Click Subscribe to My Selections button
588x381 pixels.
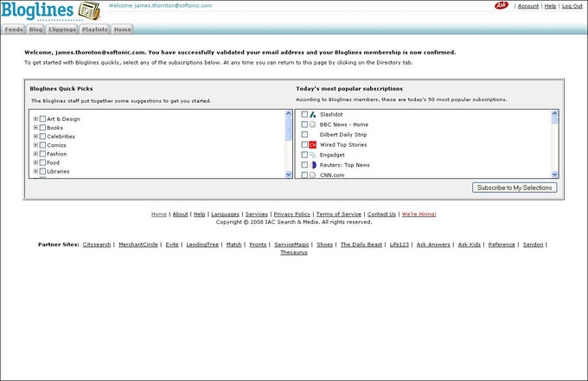click(514, 187)
